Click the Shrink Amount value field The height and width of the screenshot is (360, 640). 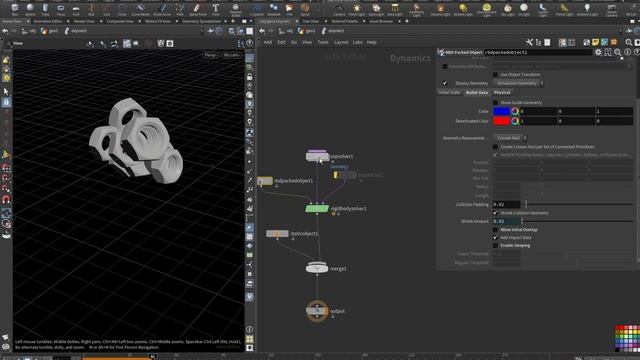click(507, 221)
